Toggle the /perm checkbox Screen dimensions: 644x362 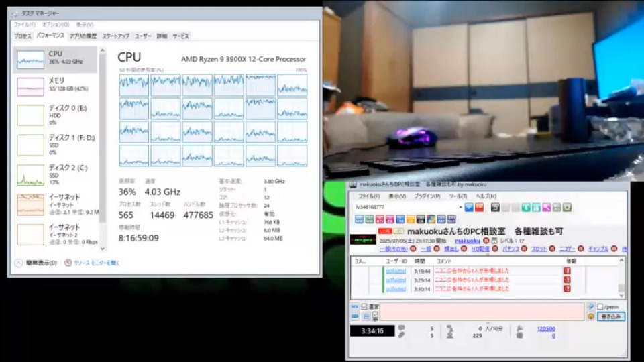pyautogui.click(x=600, y=306)
